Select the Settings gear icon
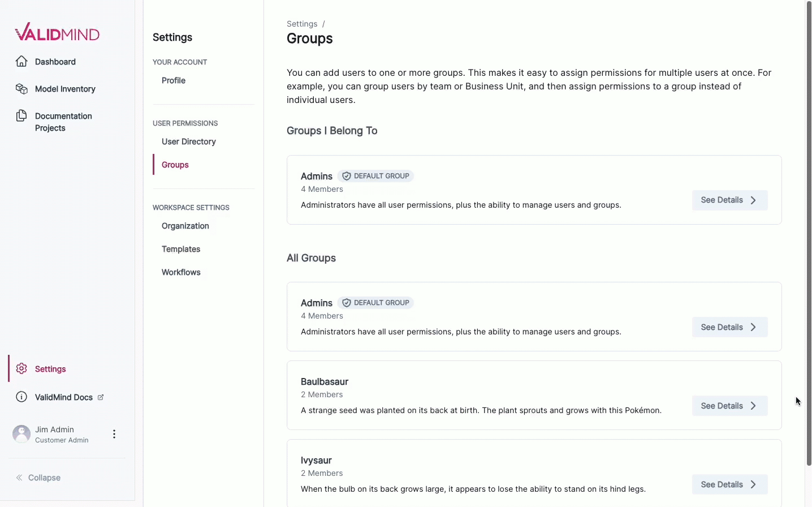This screenshot has height=507, width=812. [x=21, y=368]
